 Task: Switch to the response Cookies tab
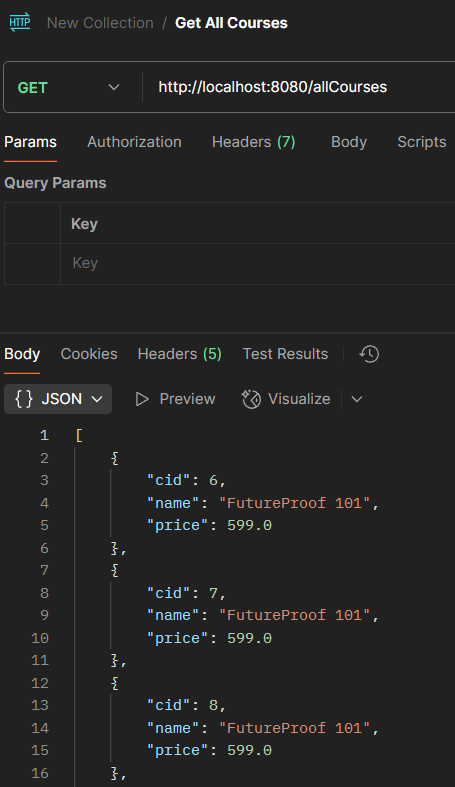(x=89, y=354)
